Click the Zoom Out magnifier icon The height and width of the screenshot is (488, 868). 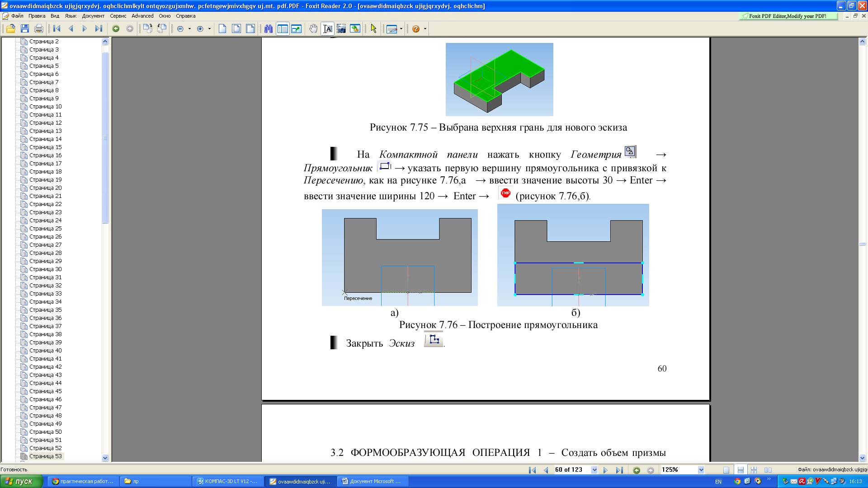click(x=180, y=28)
